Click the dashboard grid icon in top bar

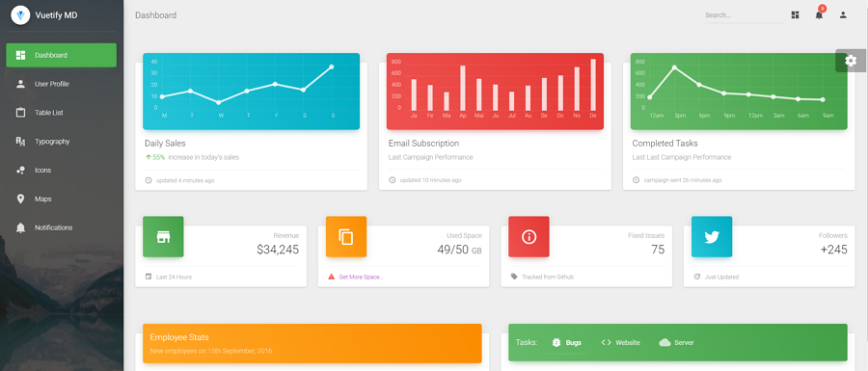[x=795, y=14]
